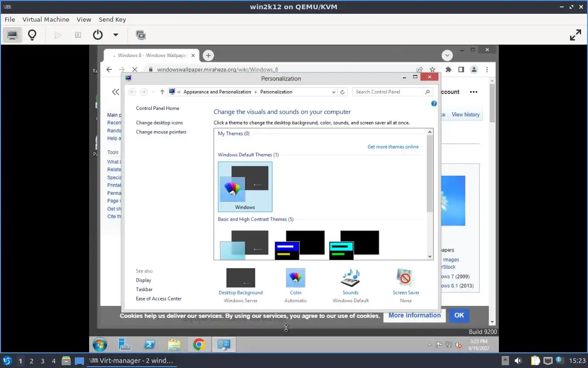Open Chrome side panel icon

tap(461, 69)
